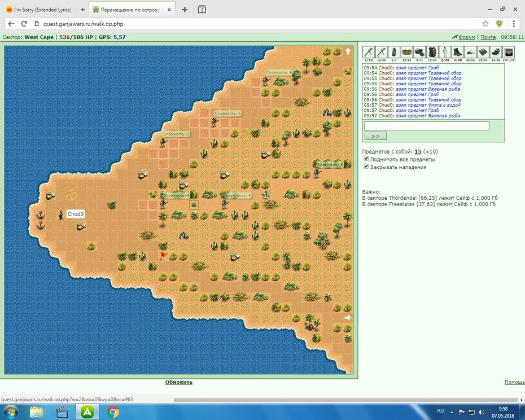Screen dimensions: 525x420
Task: Click the address bar URL
Action: 84,24
